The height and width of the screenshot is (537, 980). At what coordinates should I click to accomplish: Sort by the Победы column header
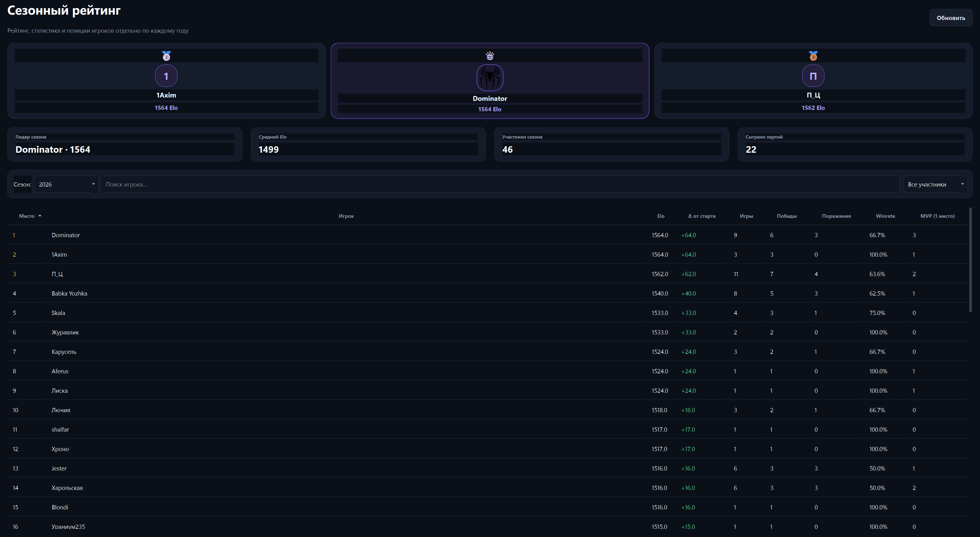[x=786, y=216]
